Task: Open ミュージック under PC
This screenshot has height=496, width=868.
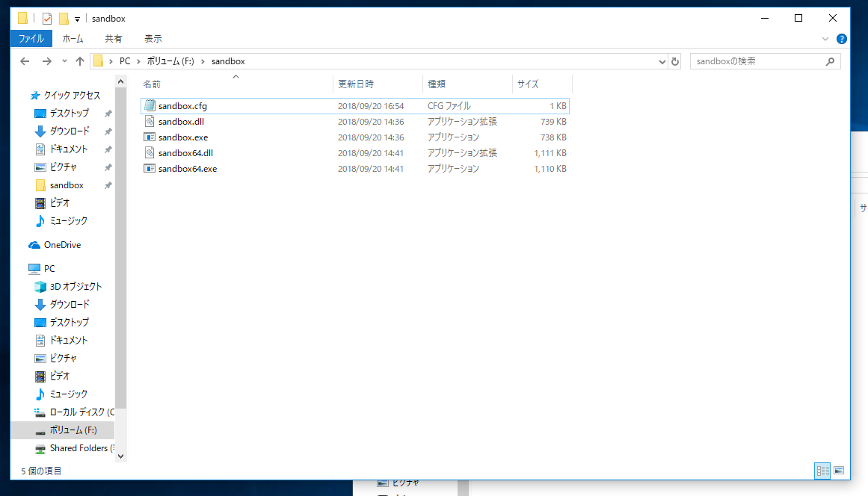Action: pyautogui.click(x=68, y=394)
